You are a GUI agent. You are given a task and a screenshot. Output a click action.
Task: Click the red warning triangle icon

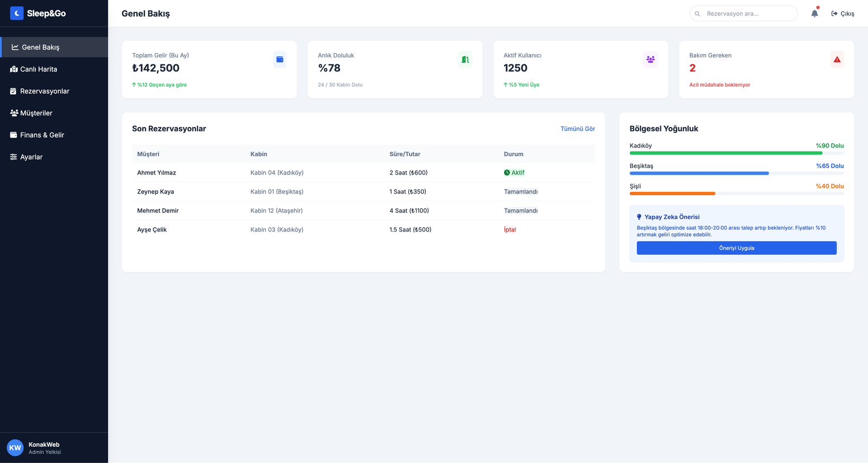tap(837, 60)
